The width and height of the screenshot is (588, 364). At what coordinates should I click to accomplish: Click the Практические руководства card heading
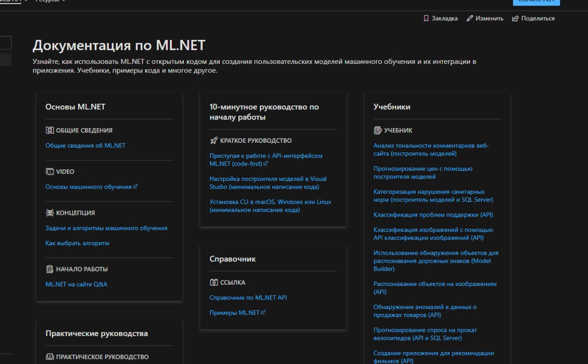(x=96, y=334)
